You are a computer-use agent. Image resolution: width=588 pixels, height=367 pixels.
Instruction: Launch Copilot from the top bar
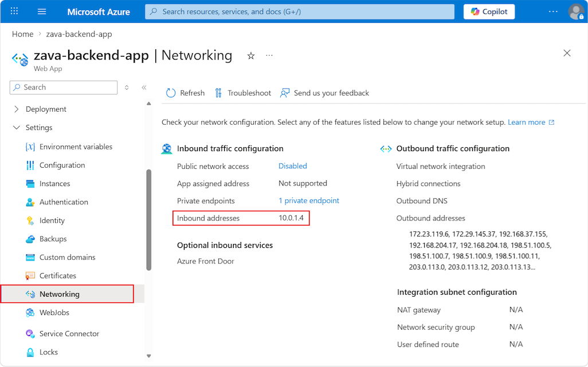488,11
